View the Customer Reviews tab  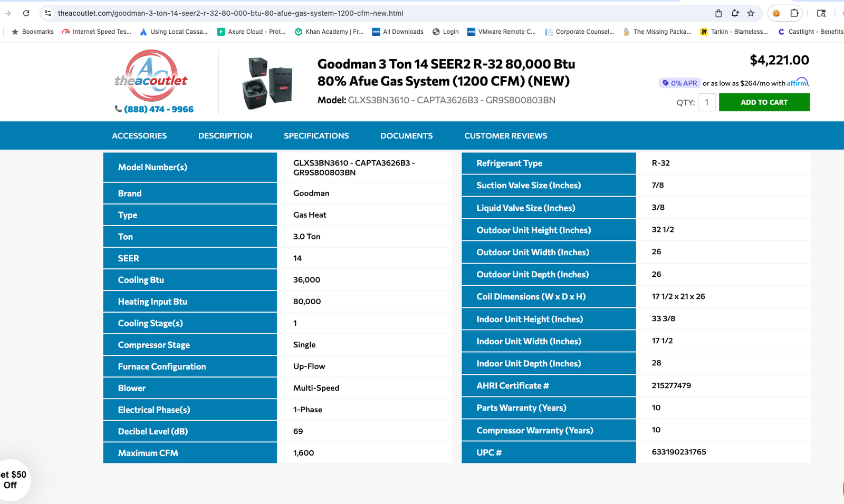click(x=506, y=135)
